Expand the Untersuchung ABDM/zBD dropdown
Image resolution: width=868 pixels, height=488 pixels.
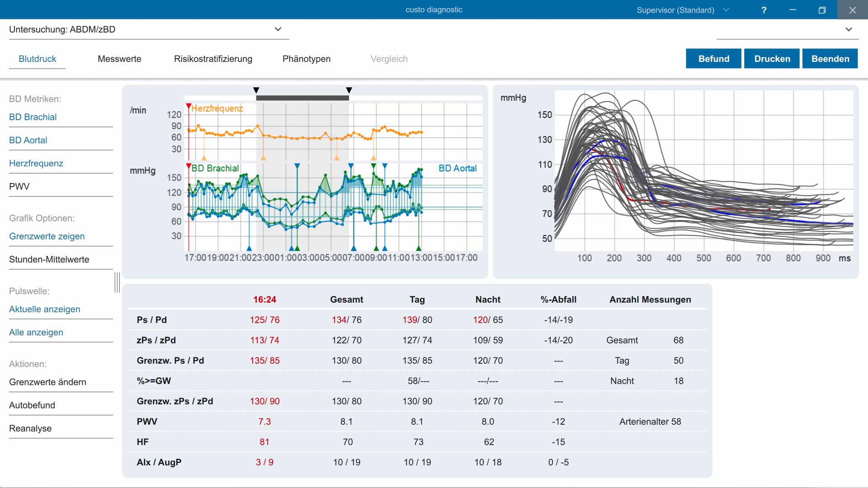coord(278,29)
